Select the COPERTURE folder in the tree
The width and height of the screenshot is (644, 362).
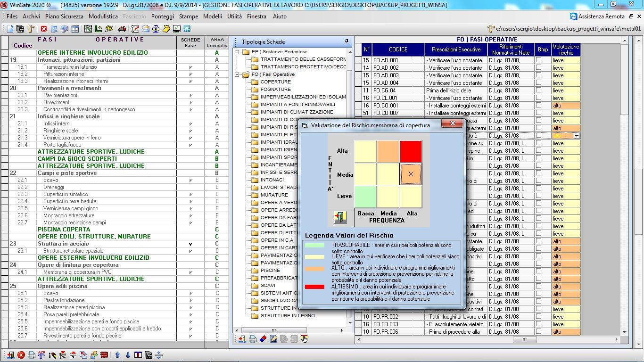coord(275,82)
